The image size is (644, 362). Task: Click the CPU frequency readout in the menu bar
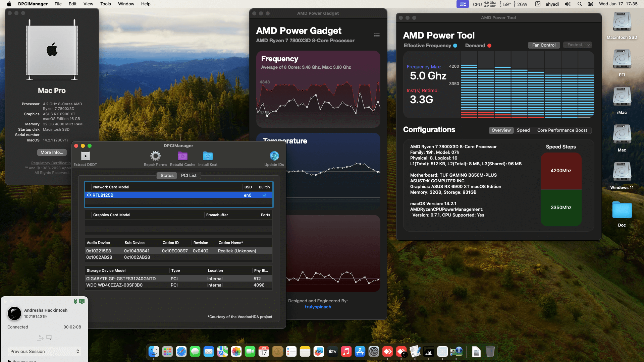484,4
